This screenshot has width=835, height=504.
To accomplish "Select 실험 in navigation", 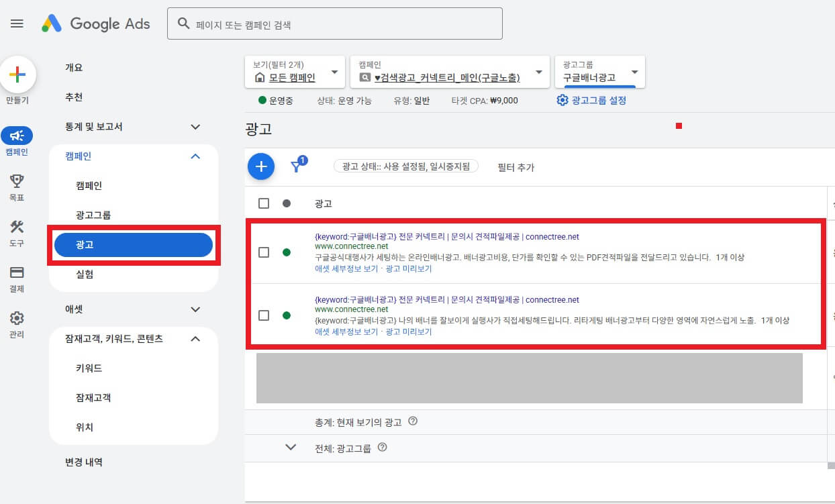I will point(85,274).
